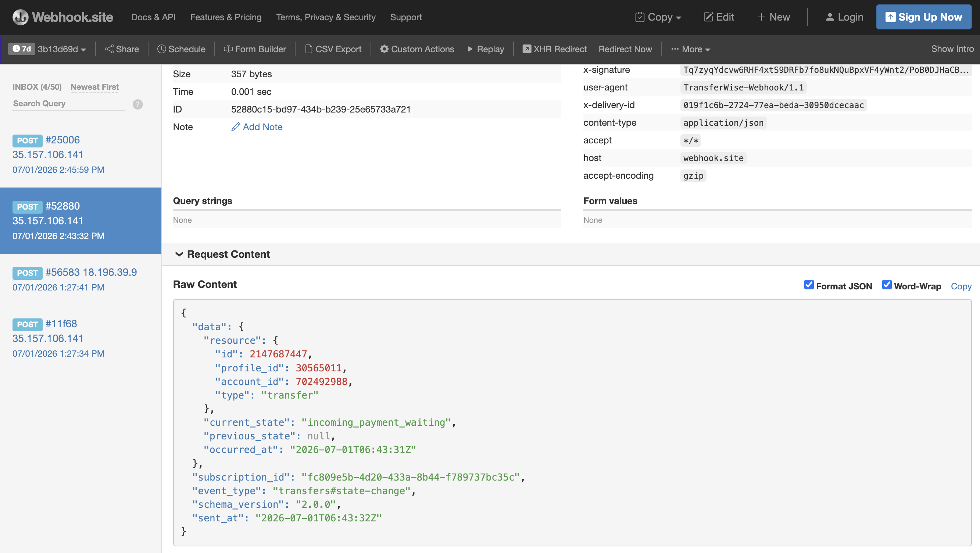Create a New URL with plus button
This screenshot has width=980, height=553.
coord(773,17)
